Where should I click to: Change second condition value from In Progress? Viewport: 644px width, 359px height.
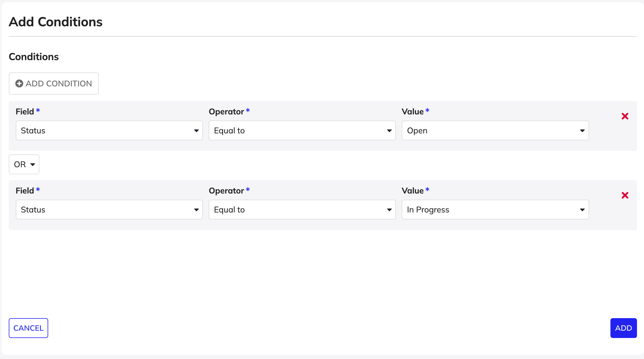(x=495, y=210)
